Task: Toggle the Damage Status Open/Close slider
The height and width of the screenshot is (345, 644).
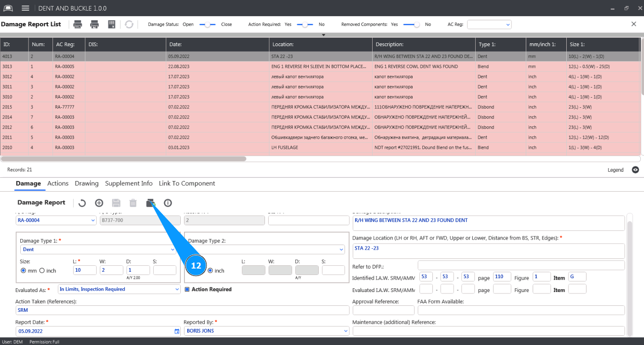Action: coord(207,24)
